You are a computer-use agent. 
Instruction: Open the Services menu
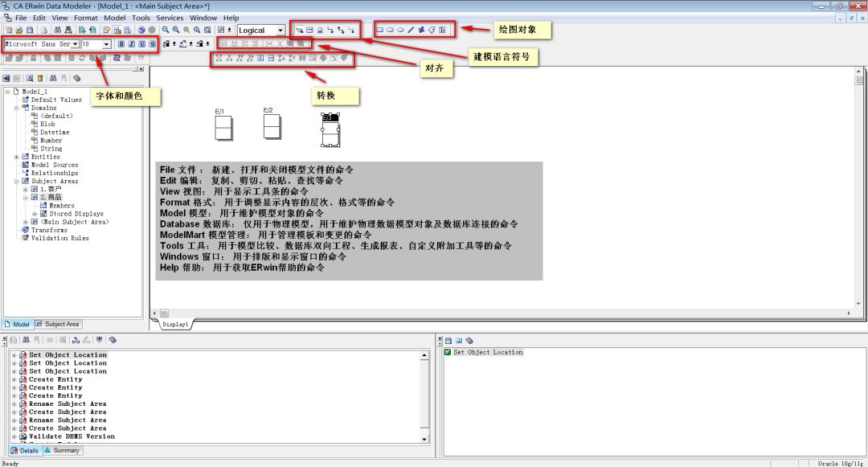pos(170,18)
